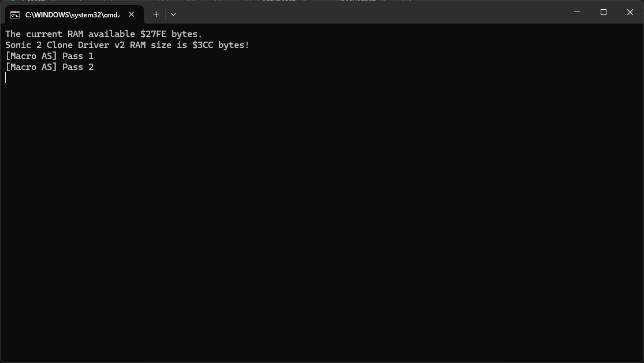Image resolution: width=644 pixels, height=363 pixels.
Task: Maximize the terminal window
Action: point(604,12)
